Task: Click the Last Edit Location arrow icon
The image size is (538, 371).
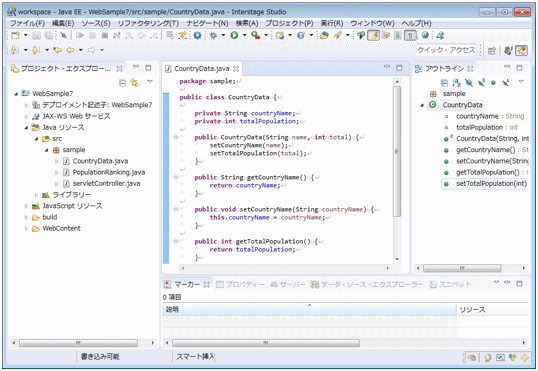Action: [58, 50]
